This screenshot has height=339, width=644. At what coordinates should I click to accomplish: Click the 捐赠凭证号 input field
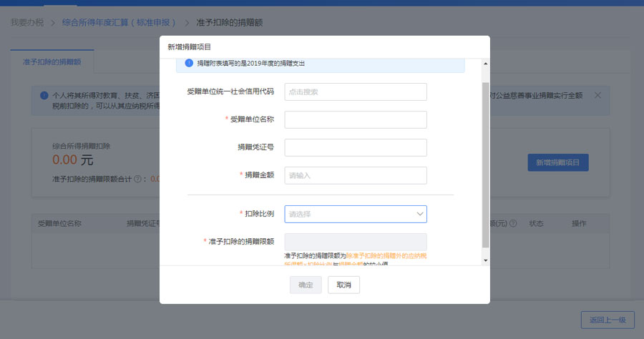[356, 147]
